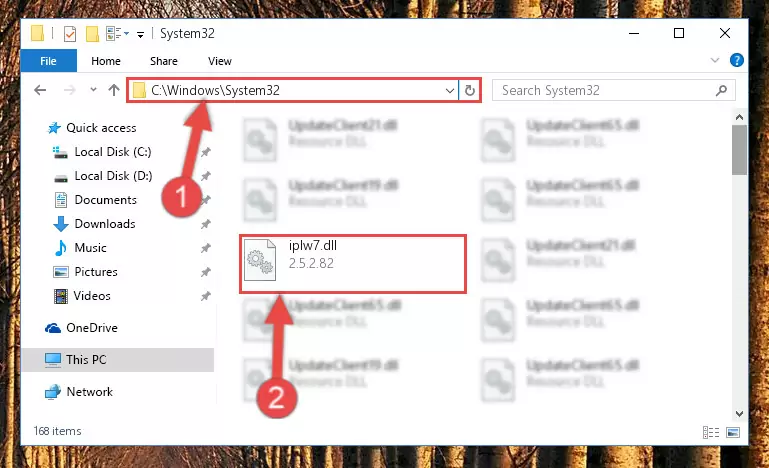Open the File menu

click(x=48, y=61)
